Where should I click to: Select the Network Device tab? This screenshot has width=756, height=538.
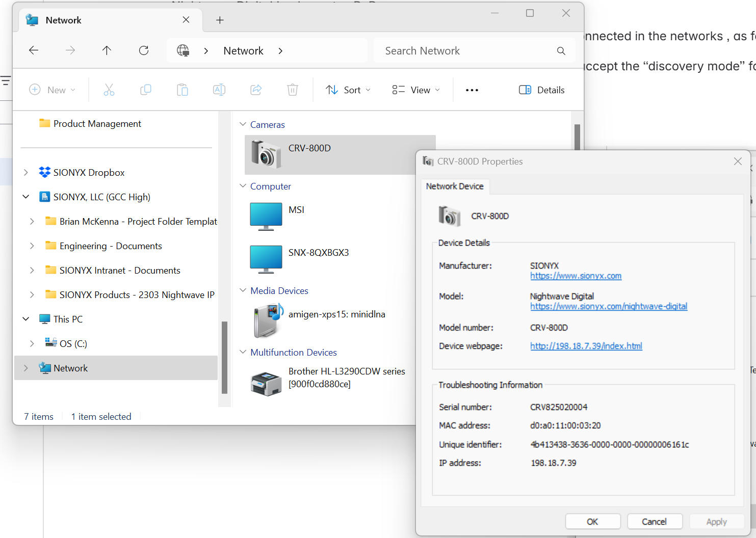coord(454,186)
